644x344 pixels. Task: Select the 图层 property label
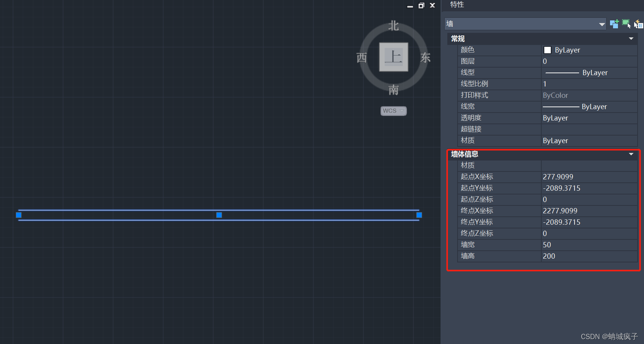click(x=467, y=61)
